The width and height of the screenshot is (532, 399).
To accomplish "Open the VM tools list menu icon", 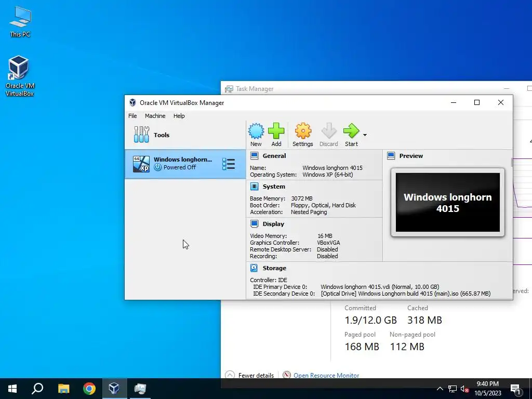I will pyautogui.click(x=229, y=164).
